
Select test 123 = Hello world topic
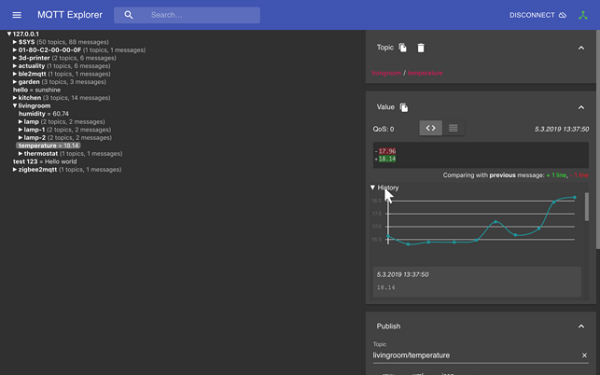coord(45,161)
